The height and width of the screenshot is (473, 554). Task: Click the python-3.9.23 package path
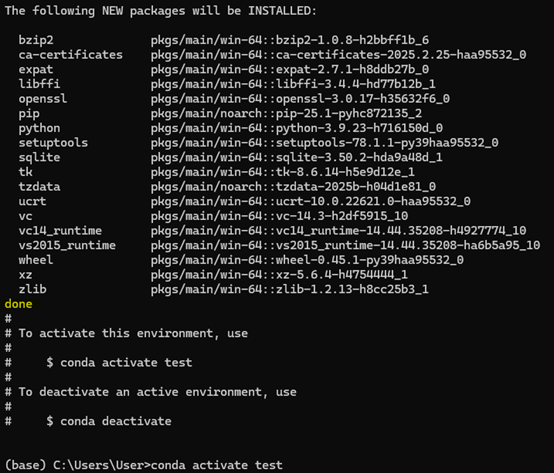click(297, 128)
